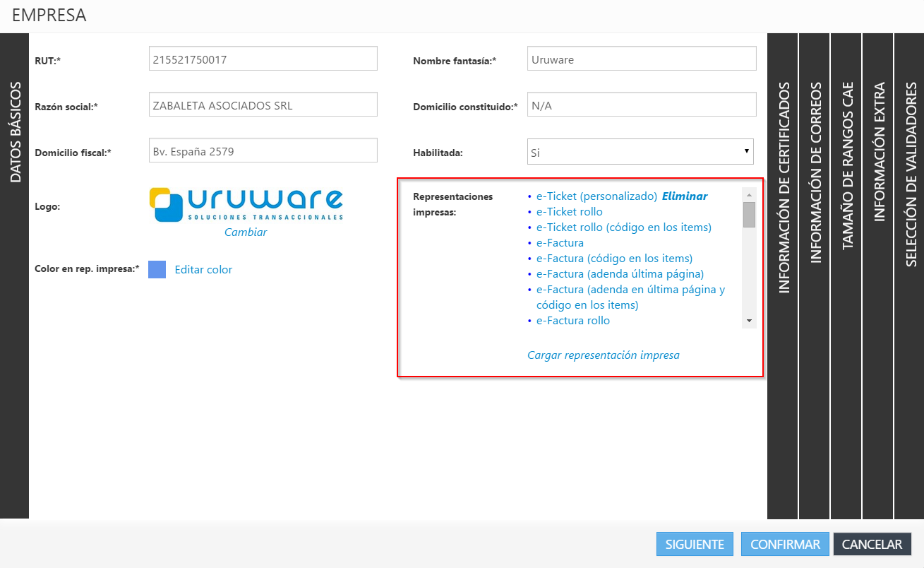Click the Confirmar button

click(785, 545)
